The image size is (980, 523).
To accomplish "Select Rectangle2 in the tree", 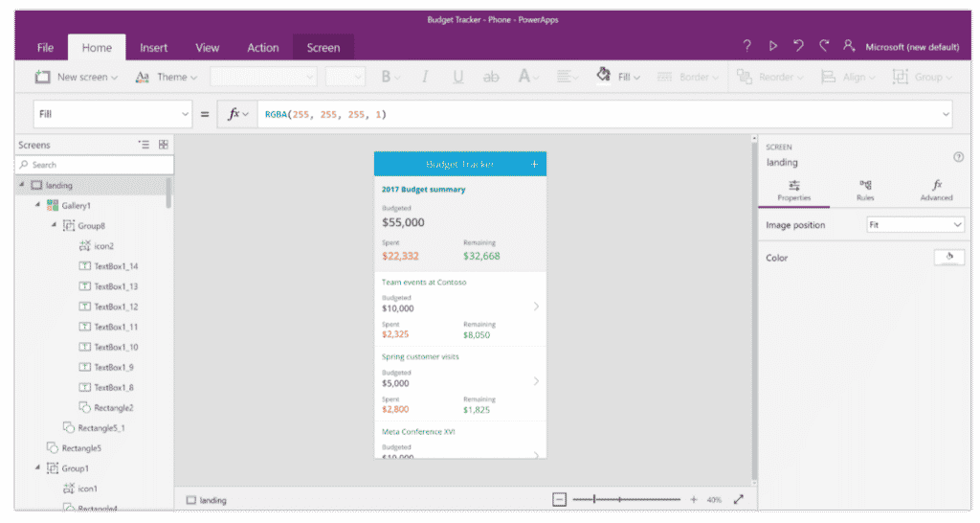I will pyautogui.click(x=105, y=407).
